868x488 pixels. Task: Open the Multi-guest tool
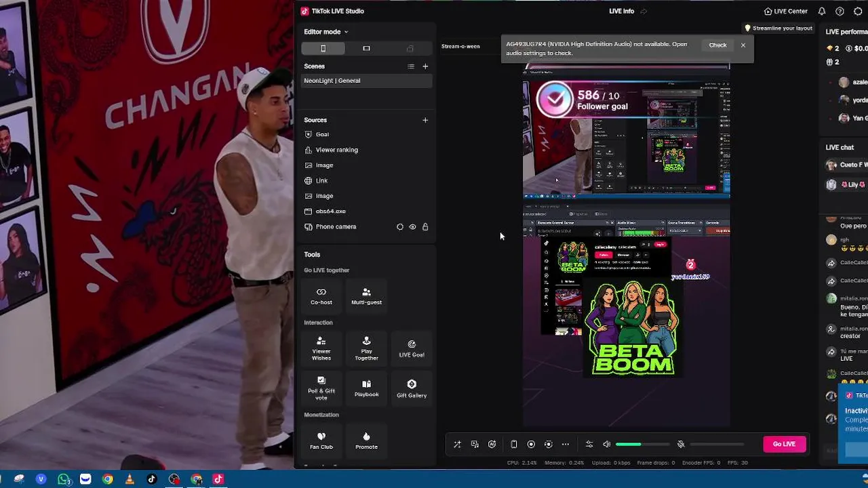[366, 296]
